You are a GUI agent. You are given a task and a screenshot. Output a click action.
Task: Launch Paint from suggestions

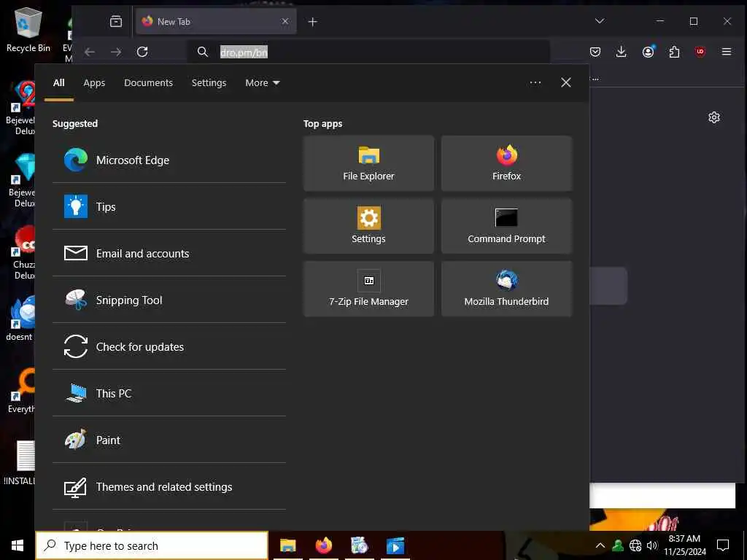pos(169,440)
